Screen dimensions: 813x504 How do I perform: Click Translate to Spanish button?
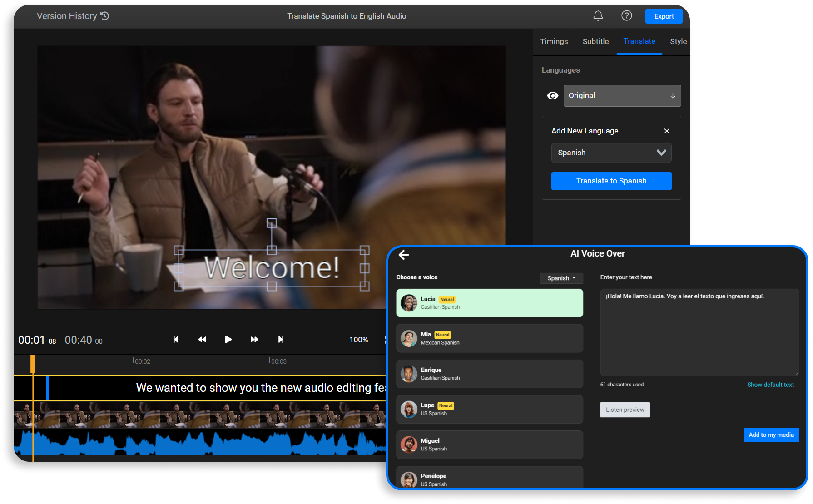611,181
